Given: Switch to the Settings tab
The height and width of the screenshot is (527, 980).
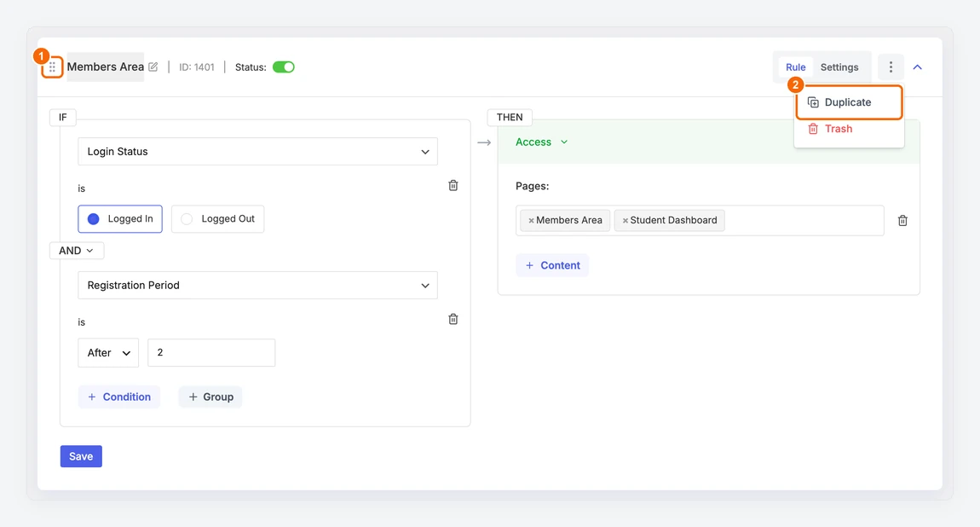Looking at the screenshot, I should click(839, 67).
